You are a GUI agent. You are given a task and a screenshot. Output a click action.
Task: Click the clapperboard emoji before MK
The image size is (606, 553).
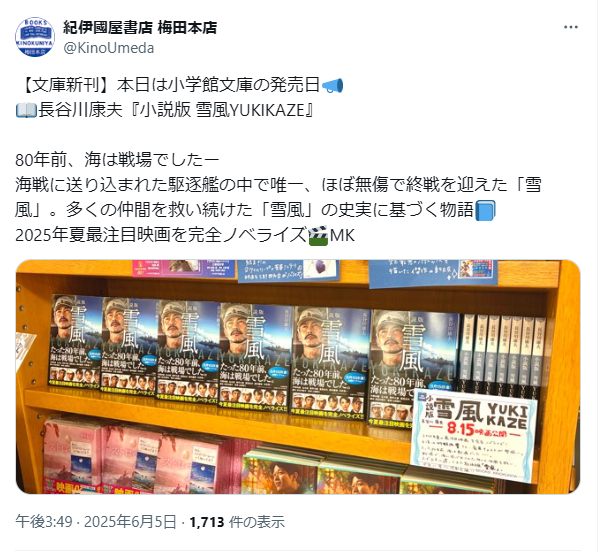click(318, 235)
